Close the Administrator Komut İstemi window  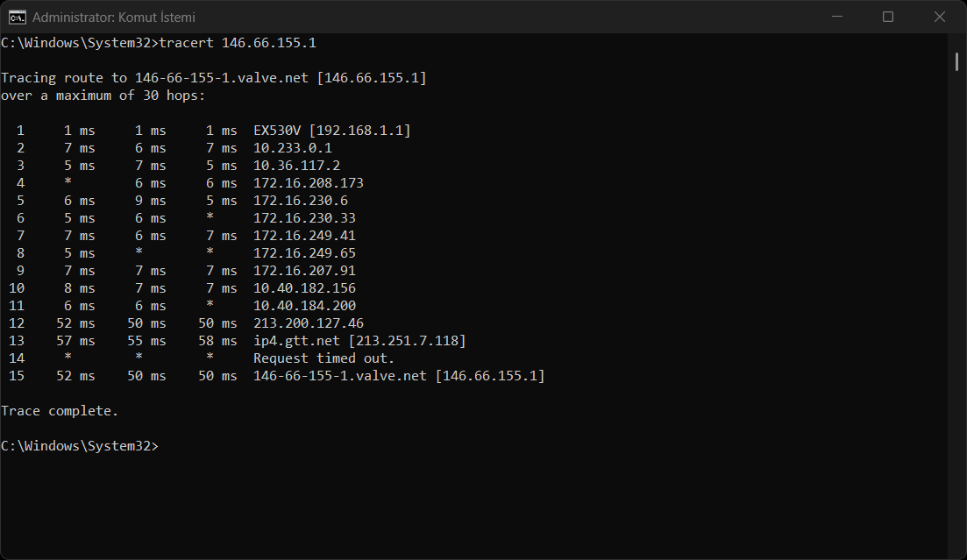[939, 17]
